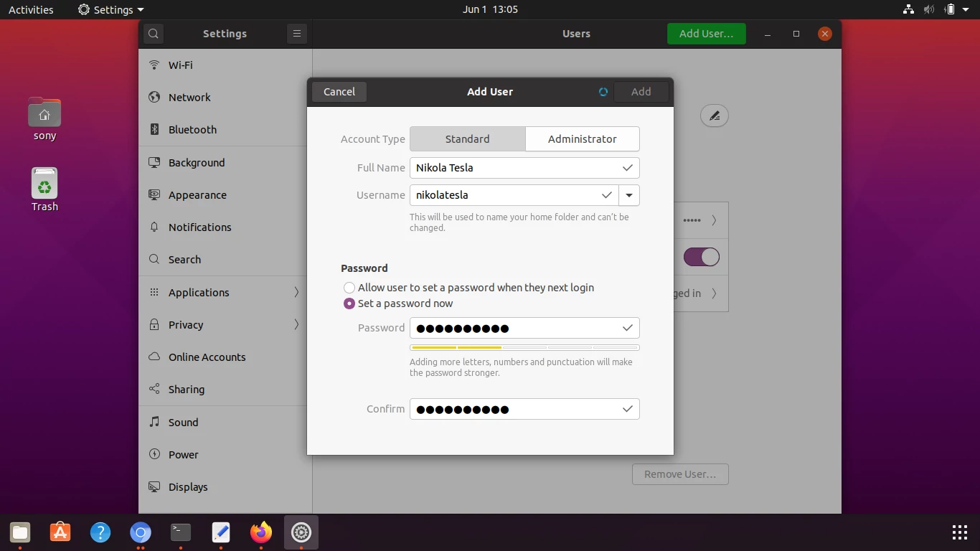The image size is (980, 551).
Task: Click the Wi-Fi icon in the sidebar
Action: (x=154, y=65)
